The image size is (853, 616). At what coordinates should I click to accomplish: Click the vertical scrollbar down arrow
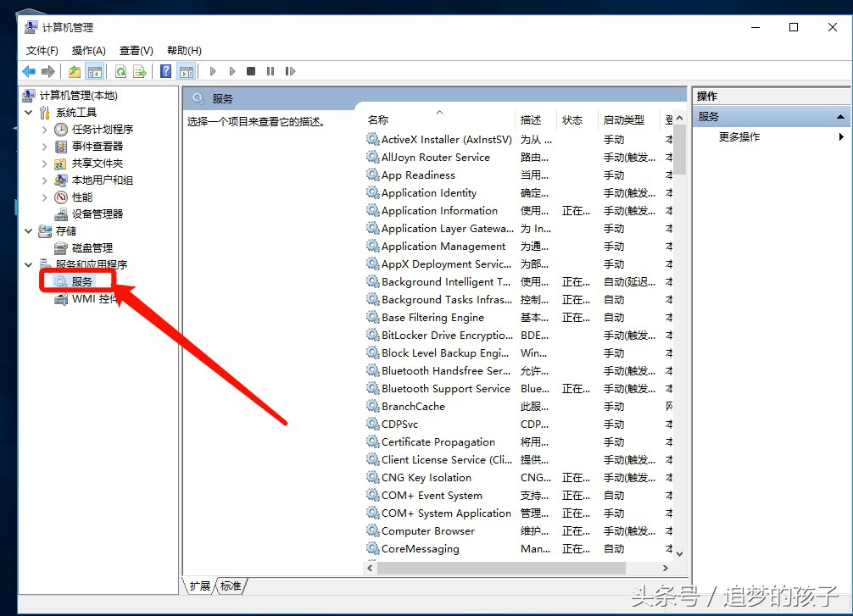tap(679, 554)
